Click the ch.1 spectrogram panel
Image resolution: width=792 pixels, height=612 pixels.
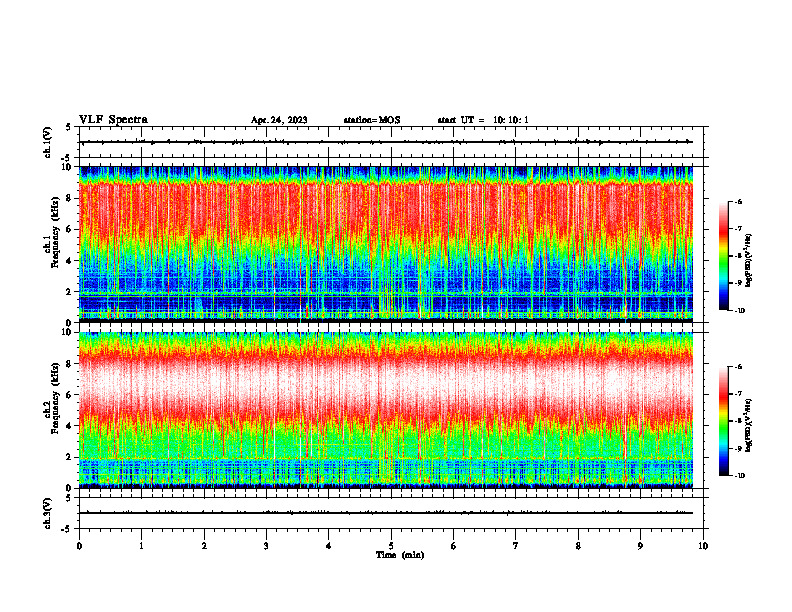[x=386, y=244]
